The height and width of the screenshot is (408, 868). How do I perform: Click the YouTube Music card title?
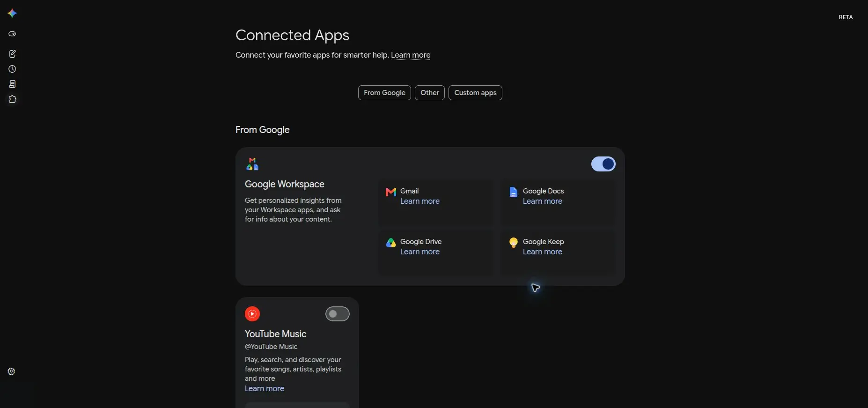click(276, 334)
